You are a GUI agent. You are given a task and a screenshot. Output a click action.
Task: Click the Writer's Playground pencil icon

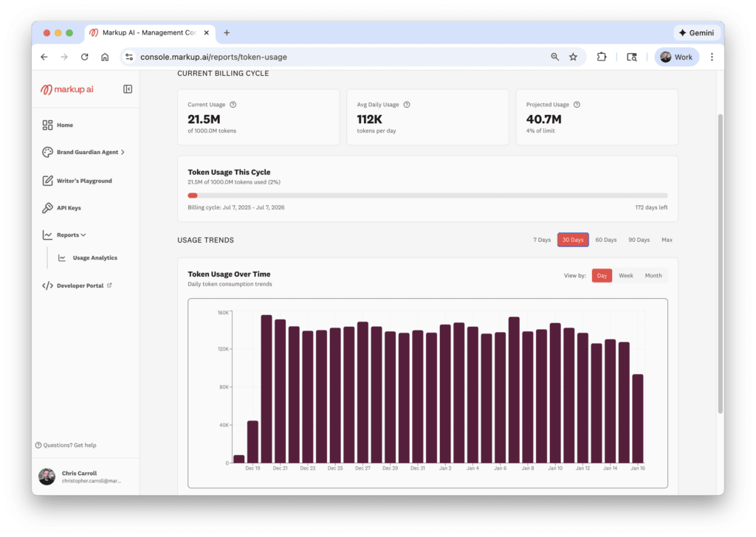click(x=47, y=180)
